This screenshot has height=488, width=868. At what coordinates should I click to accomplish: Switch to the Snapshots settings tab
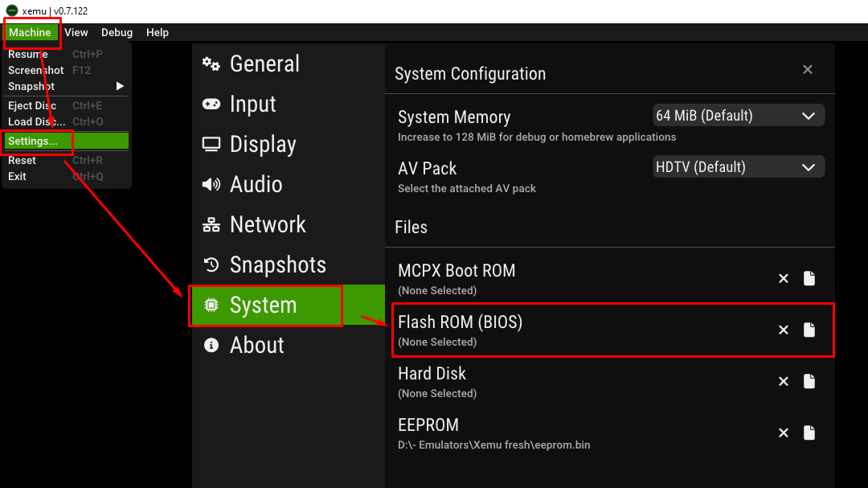click(x=289, y=265)
